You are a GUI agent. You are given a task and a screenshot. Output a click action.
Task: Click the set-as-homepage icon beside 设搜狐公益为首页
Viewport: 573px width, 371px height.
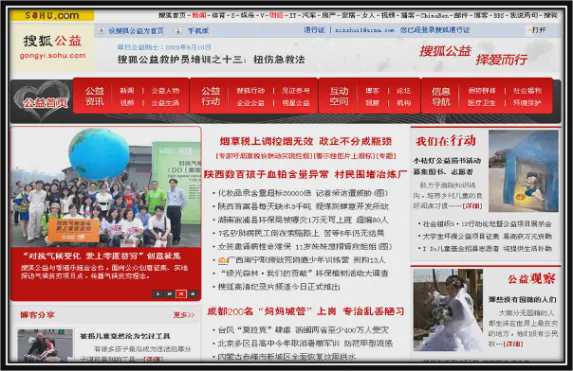point(101,31)
